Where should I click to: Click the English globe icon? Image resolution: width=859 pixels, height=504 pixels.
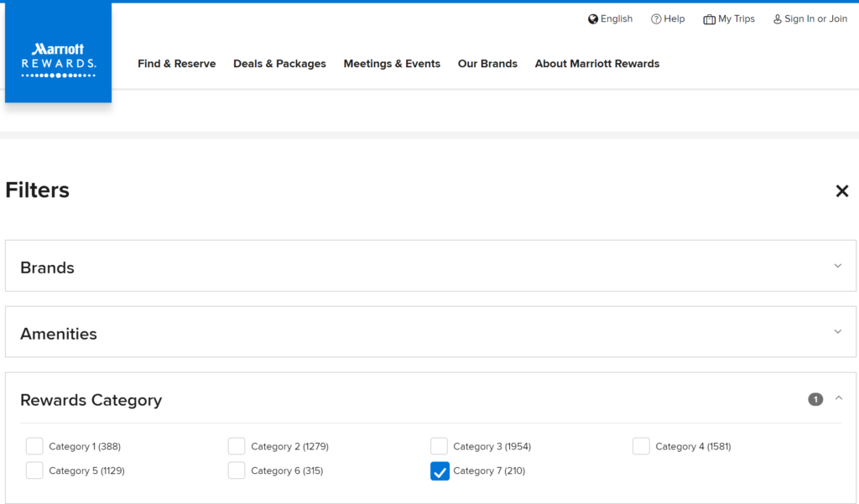point(592,18)
